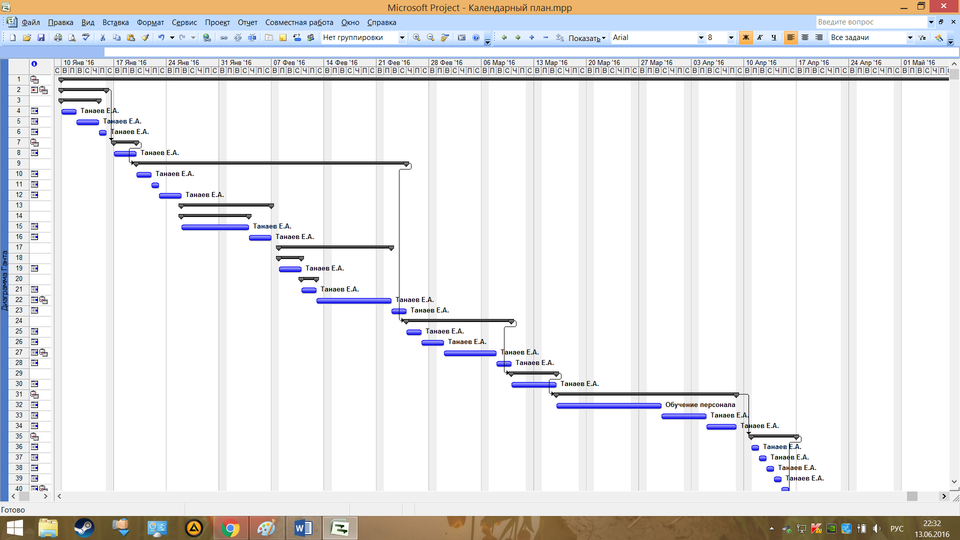Cut the selection with scissors icon
Image resolution: width=960 pixels, height=540 pixels.
(x=103, y=38)
